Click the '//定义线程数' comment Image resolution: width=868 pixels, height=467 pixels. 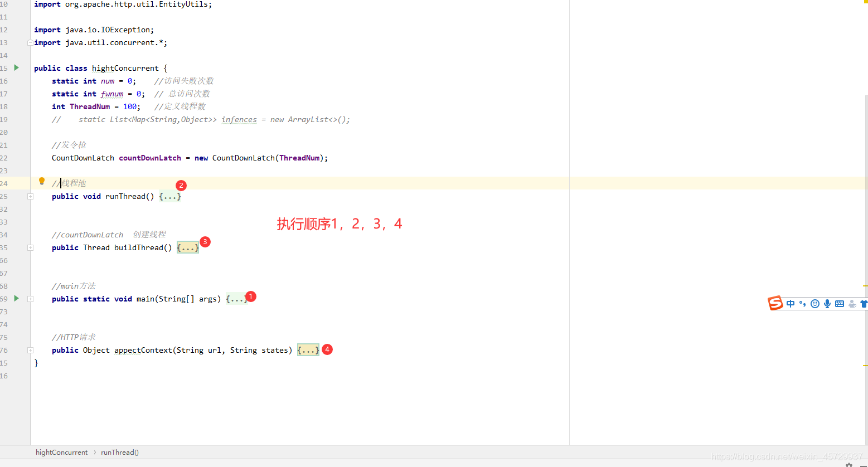(180, 106)
